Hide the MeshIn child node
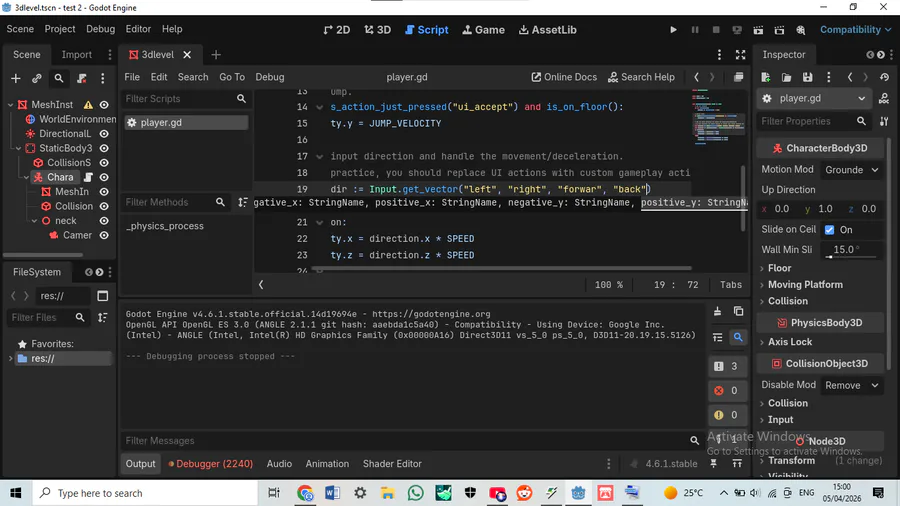Image resolution: width=900 pixels, height=506 pixels. point(104,192)
